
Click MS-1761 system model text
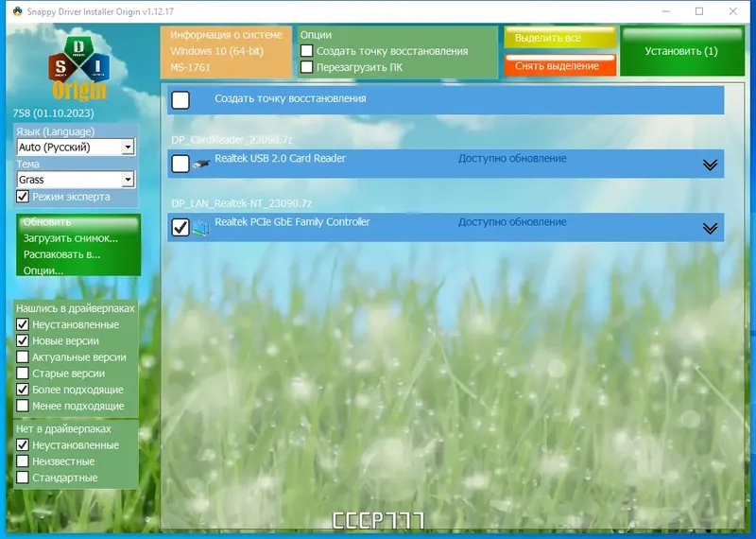[191, 67]
